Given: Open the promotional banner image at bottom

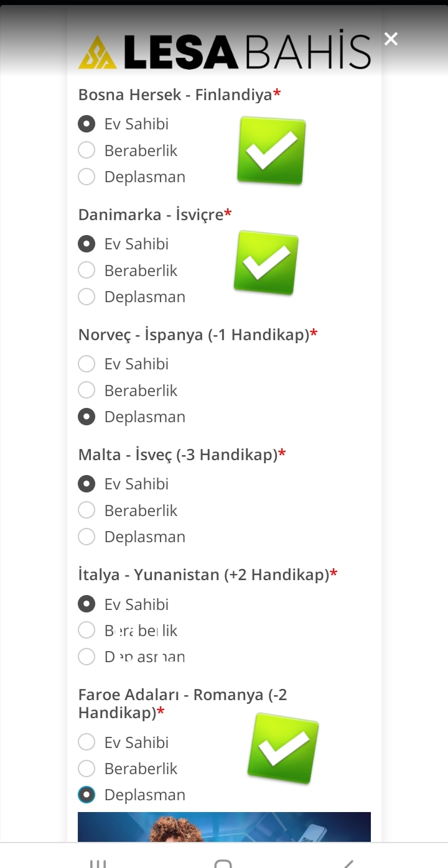Looking at the screenshot, I should point(224,827).
